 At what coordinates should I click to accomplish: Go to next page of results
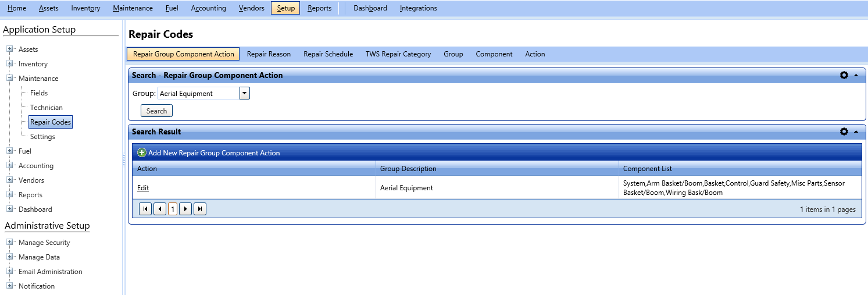185,209
